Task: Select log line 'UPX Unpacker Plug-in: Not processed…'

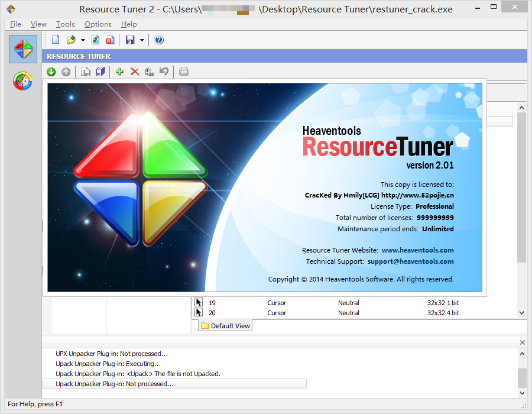Action: tap(112, 354)
